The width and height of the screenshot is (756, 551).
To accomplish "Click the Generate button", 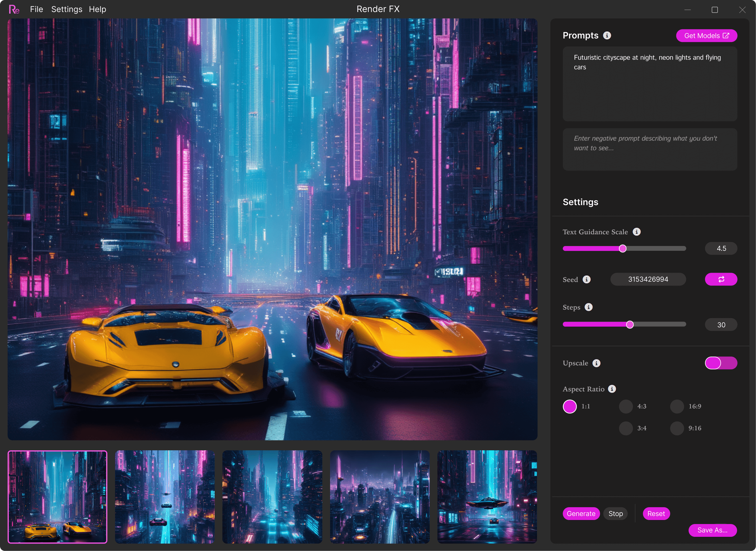I will click(581, 514).
